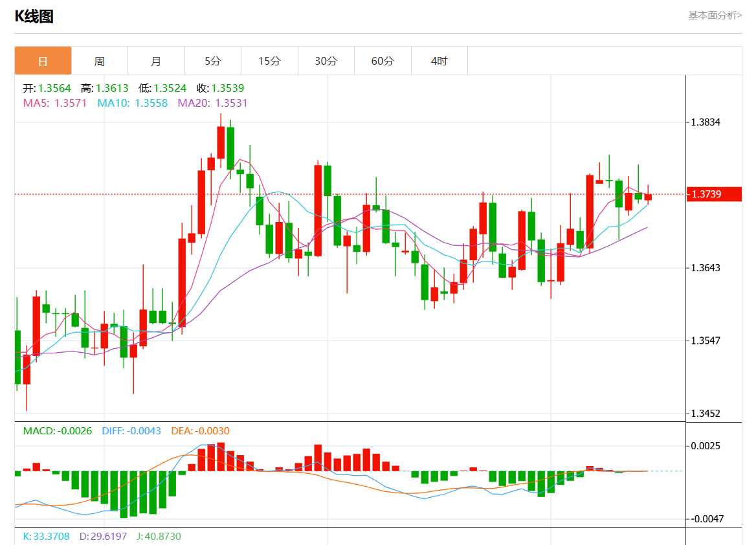Click the MA10: 1.3558 label

pos(133,103)
